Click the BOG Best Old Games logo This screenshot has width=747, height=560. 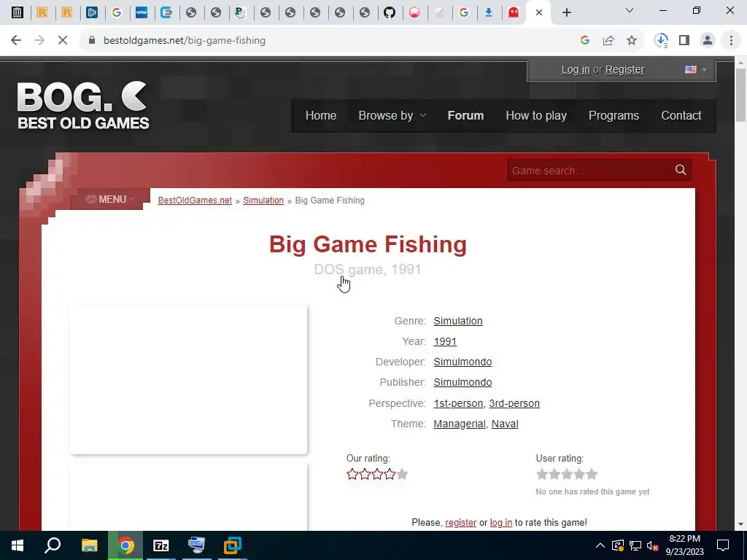83,105
